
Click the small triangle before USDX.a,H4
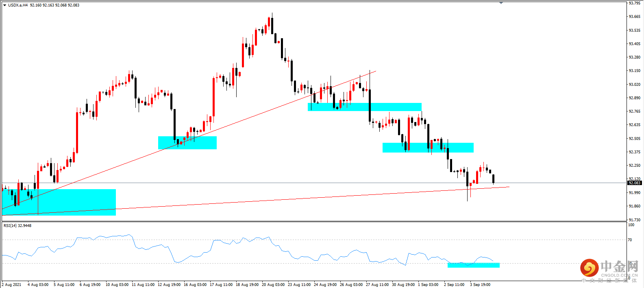(x=4, y=5)
